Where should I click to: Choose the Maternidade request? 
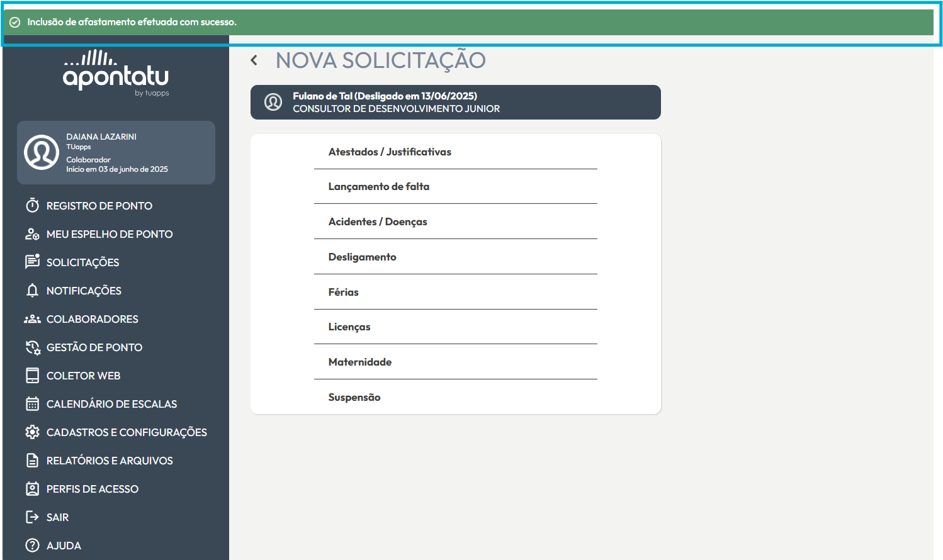tap(456, 362)
